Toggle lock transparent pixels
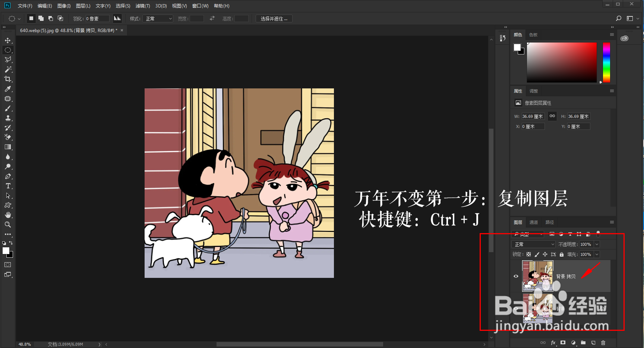The height and width of the screenshot is (348, 644). (528, 254)
